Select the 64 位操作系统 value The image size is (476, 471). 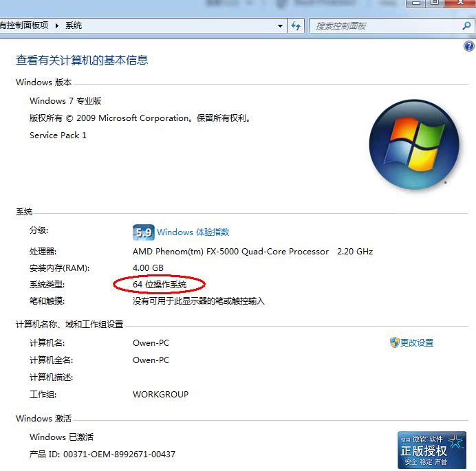coord(160,285)
